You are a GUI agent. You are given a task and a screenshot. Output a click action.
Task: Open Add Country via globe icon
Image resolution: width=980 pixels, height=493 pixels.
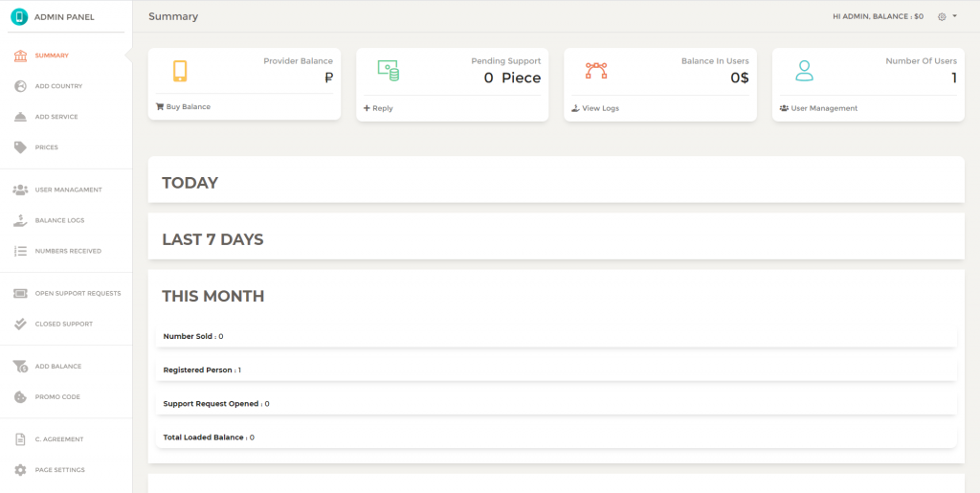point(21,86)
